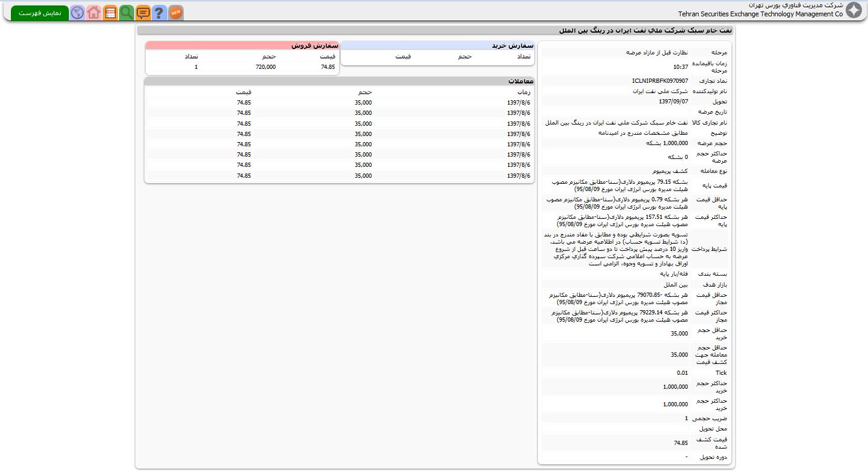Click the 'Tehran Securities Exchange Technology Management Co' title

[760, 14]
